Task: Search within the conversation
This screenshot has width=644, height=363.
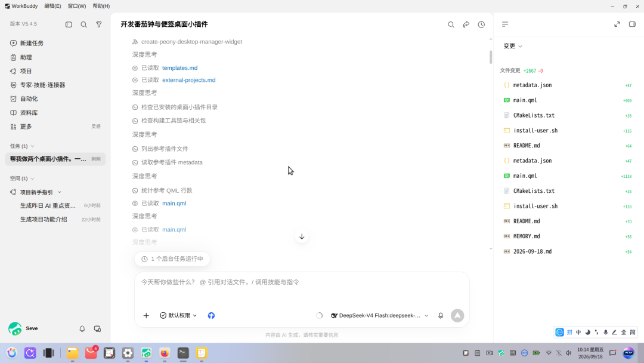Action: pos(451,24)
